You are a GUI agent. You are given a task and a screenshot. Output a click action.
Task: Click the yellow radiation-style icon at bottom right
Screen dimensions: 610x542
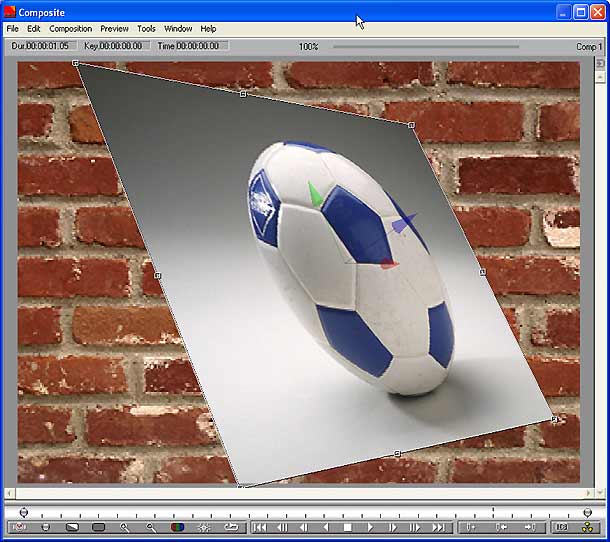pos(587,527)
